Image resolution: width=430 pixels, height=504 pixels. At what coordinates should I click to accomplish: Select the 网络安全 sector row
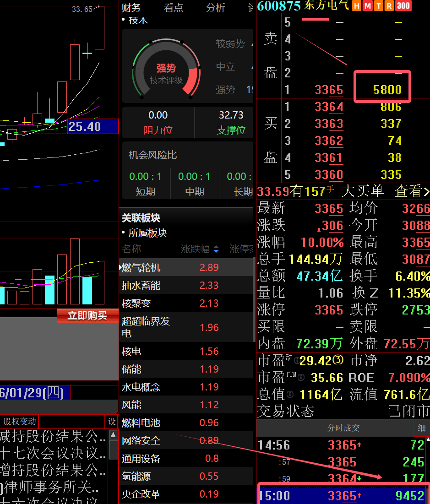point(186,440)
